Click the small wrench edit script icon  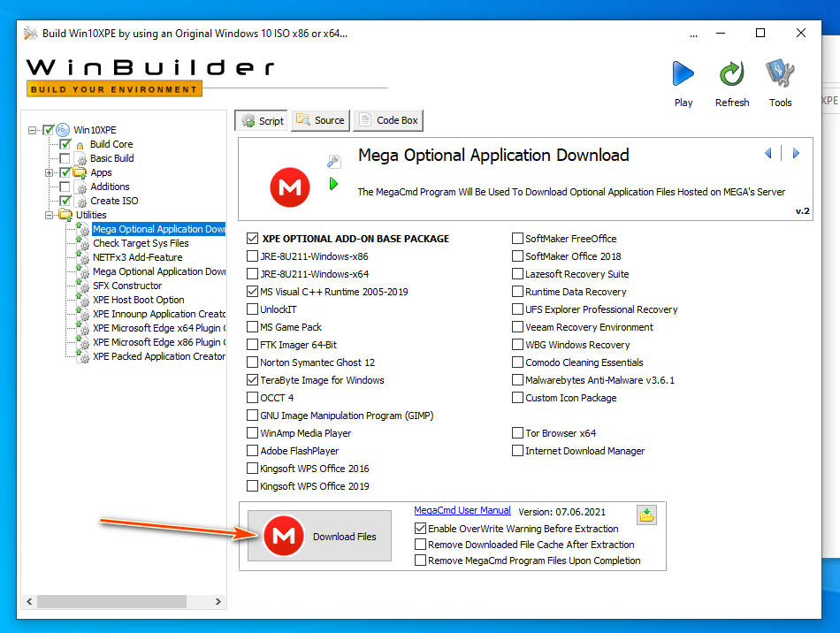333,161
